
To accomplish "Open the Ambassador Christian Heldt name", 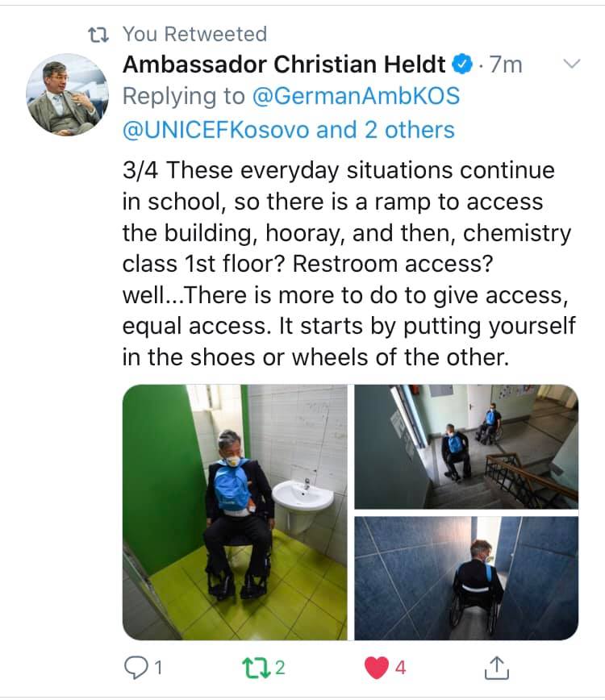I will coord(284,65).
